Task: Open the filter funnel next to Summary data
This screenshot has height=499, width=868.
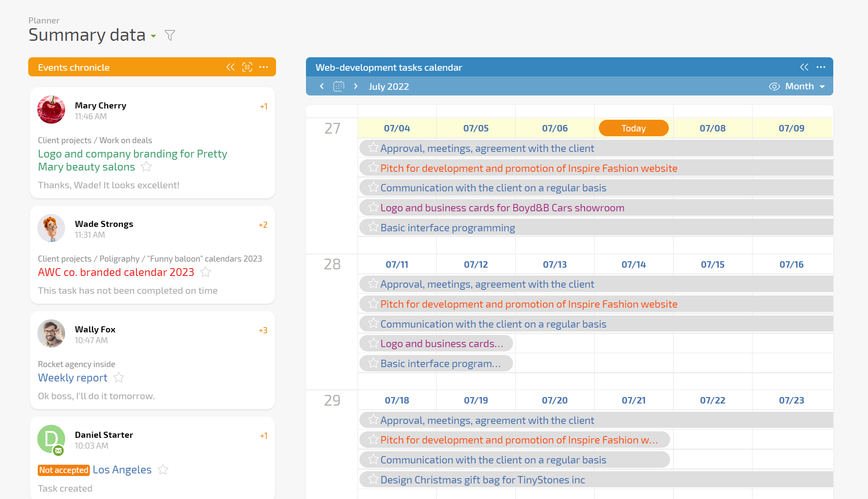Action: [170, 35]
